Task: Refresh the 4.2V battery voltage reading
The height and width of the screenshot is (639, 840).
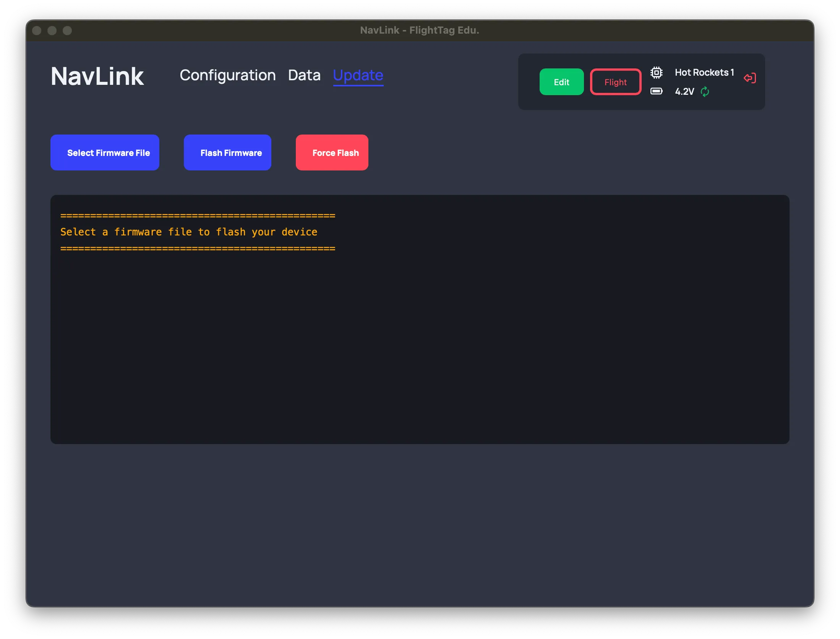Action: click(x=704, y=92)
